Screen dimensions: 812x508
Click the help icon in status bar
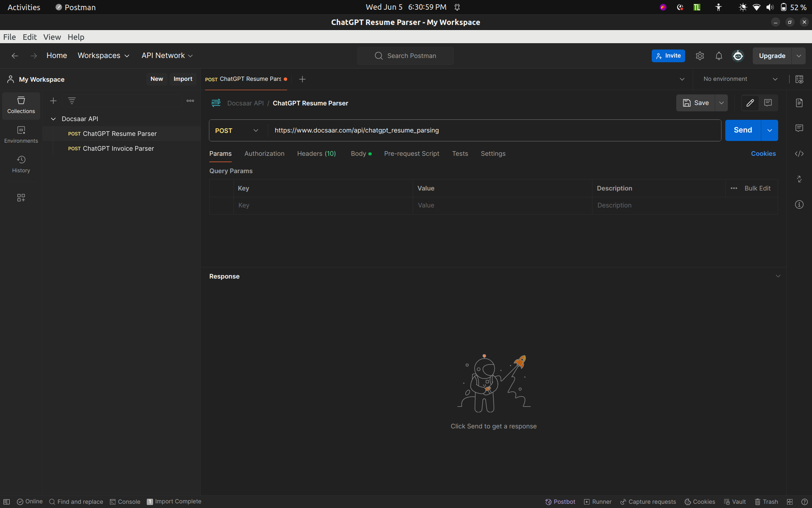click(x=804, y=502)
